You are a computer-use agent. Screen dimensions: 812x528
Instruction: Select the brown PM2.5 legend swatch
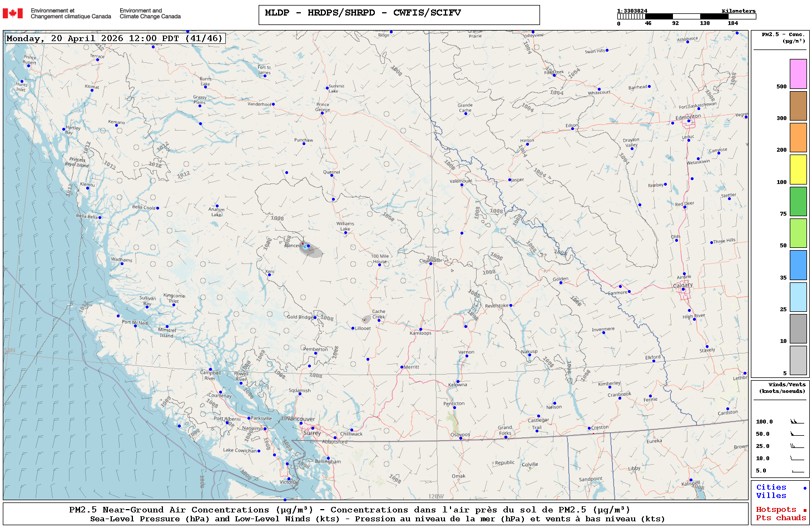798,106
